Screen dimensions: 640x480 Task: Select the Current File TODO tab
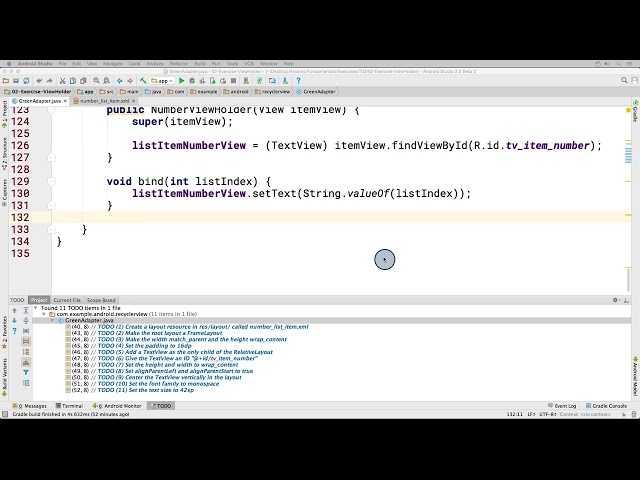tap(67, 300)
